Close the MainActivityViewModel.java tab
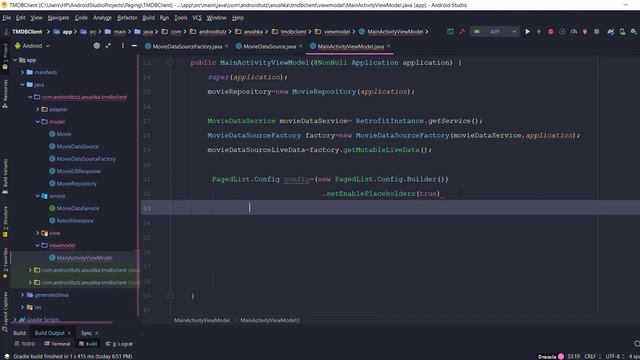 click(389, 46)
